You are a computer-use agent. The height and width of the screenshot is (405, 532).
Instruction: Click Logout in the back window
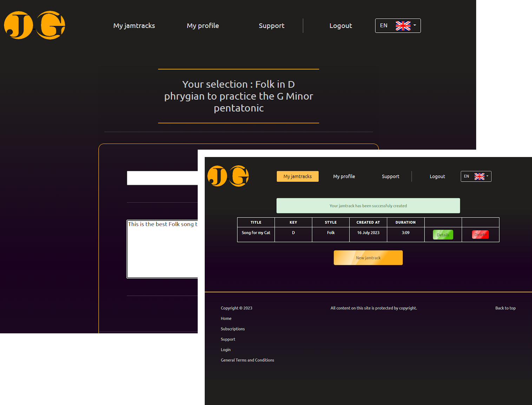click(341, 26)
